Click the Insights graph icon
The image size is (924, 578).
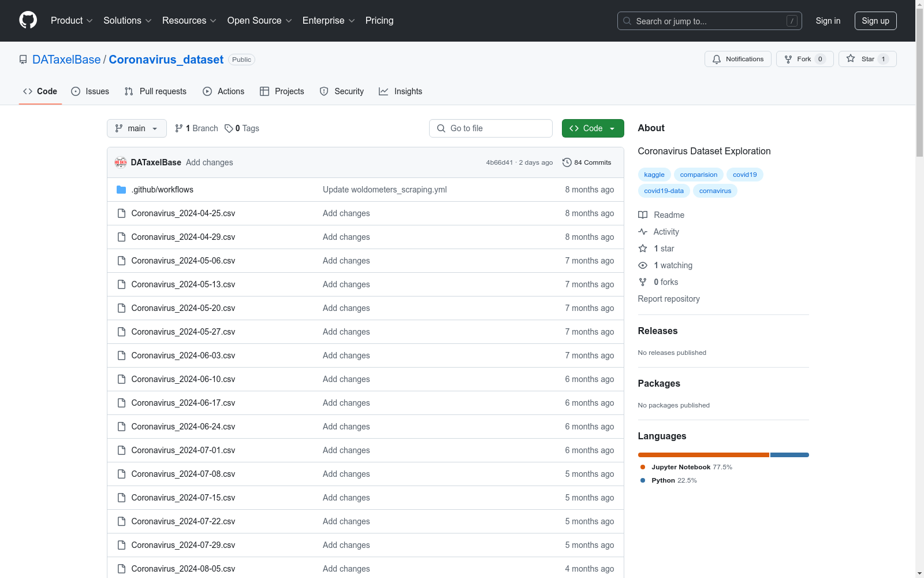[383, 91]
